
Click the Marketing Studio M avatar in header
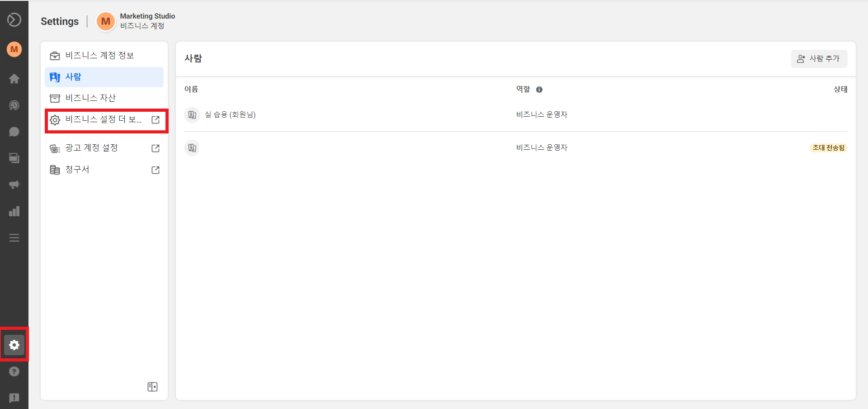(x=106, y=21)
